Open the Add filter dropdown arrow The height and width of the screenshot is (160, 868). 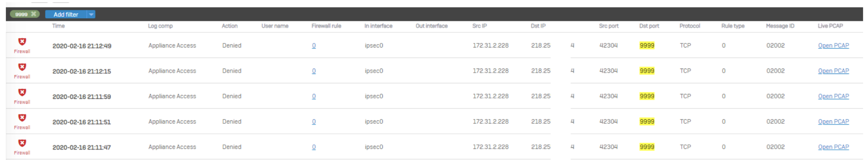tap(91, 14)
